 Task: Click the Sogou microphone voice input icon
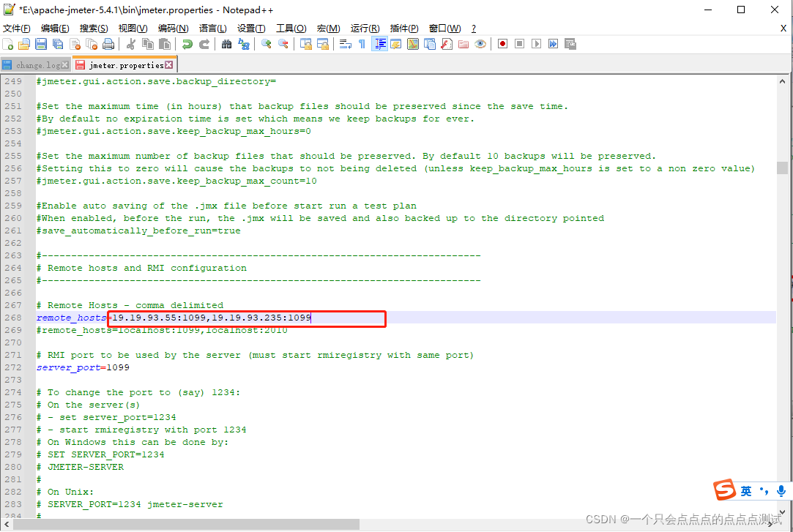coord(781,490)
